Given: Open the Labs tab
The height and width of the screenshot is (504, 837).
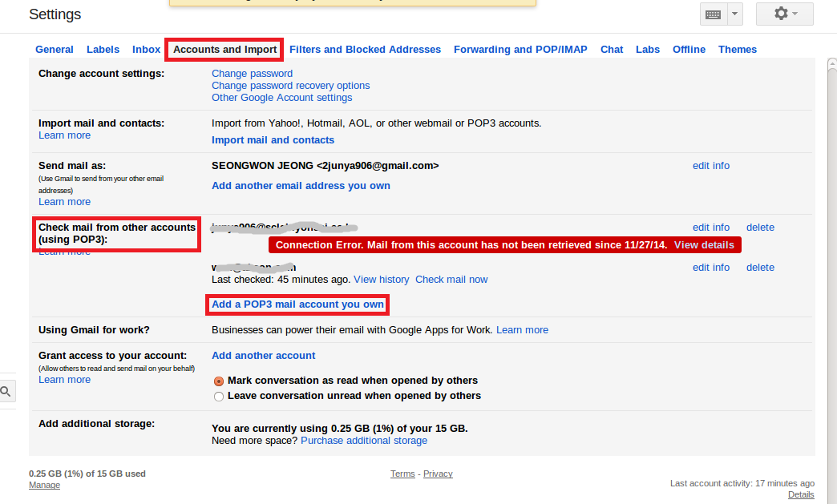Looking at the screenshot, I should tap(648, 50).
